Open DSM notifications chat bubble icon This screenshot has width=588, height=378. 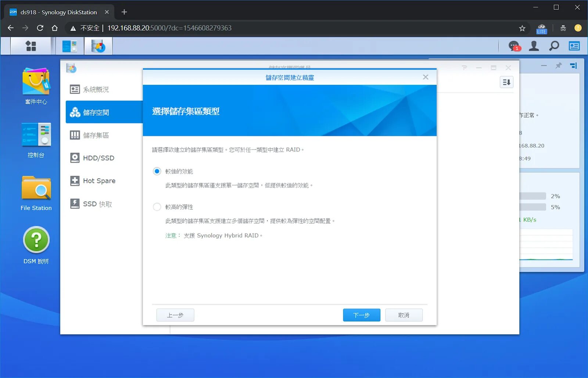(514, 46)
